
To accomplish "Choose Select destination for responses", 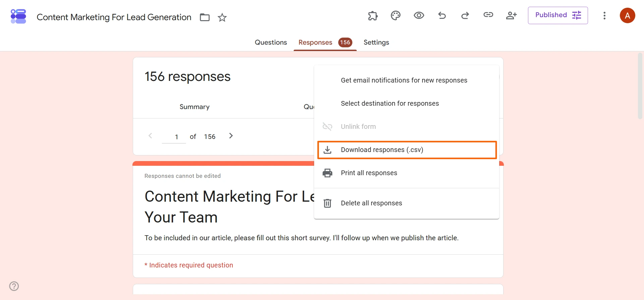I will (x=407, y=103).
